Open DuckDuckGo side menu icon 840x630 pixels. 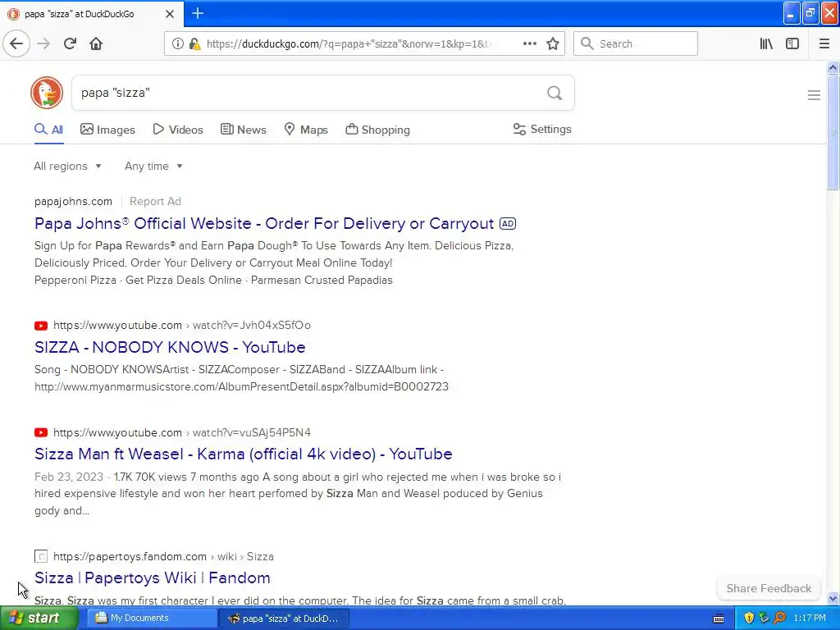tap(814, 95)
